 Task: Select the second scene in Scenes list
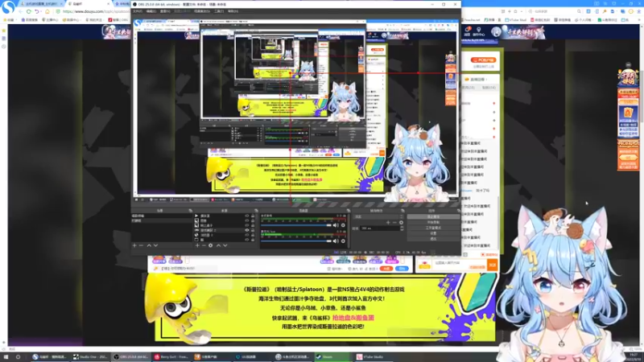pos(162,220)
